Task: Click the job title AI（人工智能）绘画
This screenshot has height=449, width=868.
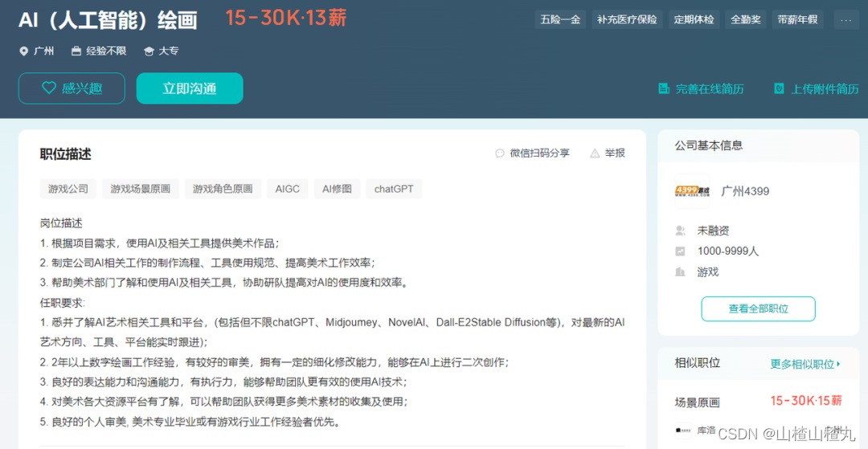Action: [108, 20]
